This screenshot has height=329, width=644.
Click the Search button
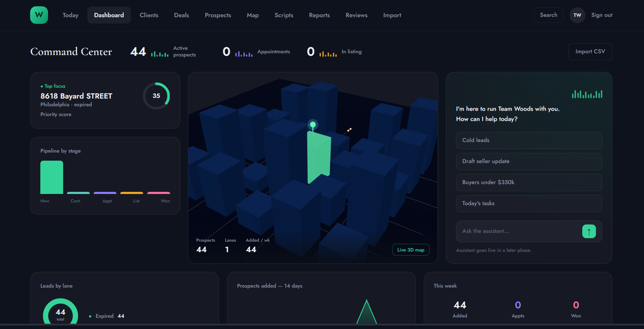point(549,15)
